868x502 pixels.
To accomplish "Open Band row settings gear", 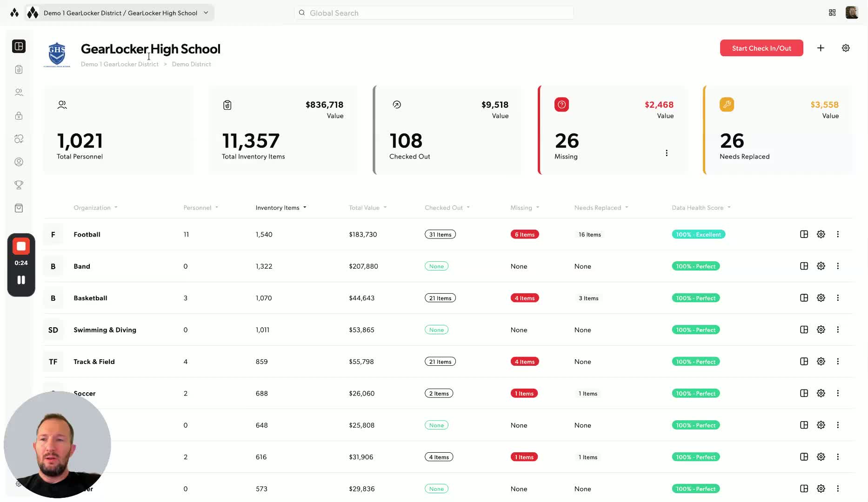I will click(x=821, y=266).
